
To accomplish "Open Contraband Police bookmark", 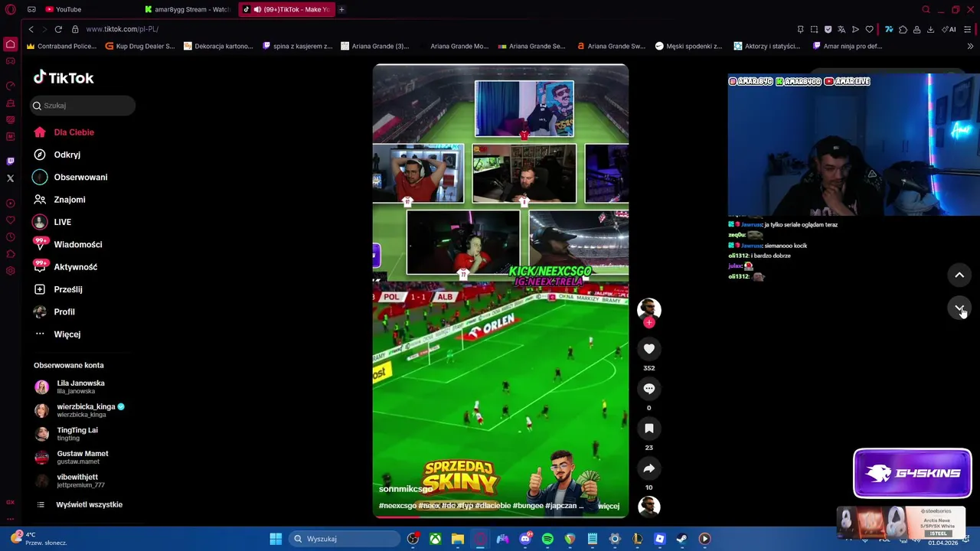I will pyautogui.click(x=61, y=46).
